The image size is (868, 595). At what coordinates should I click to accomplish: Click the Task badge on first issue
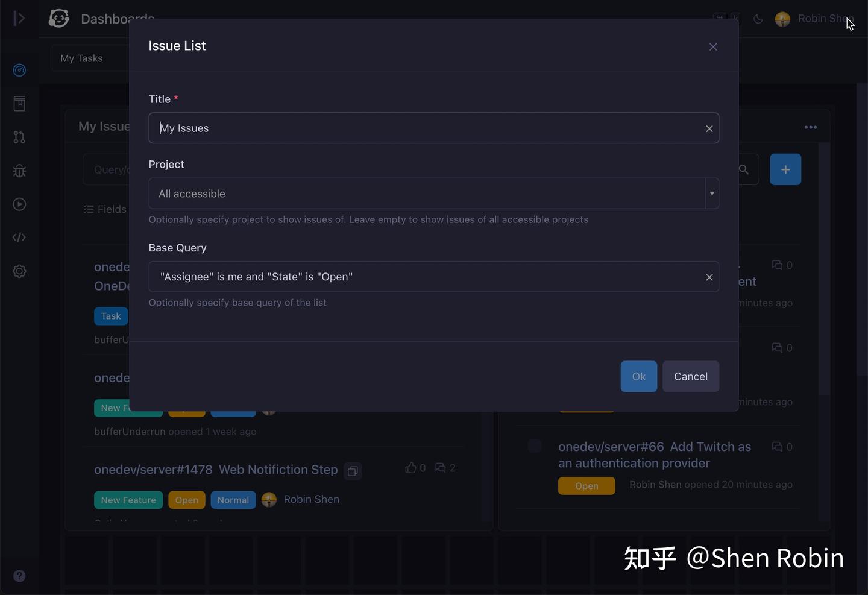[x=111, y=316]
